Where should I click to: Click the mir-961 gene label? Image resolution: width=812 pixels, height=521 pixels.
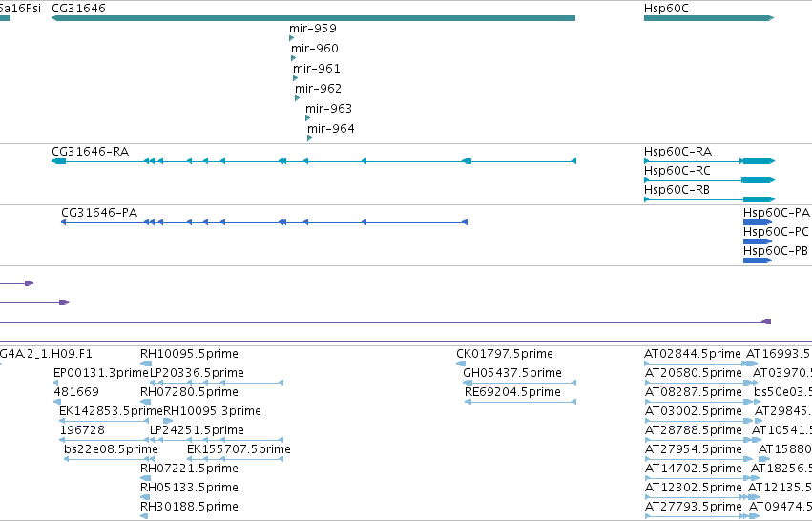click(x=317, y=69)
